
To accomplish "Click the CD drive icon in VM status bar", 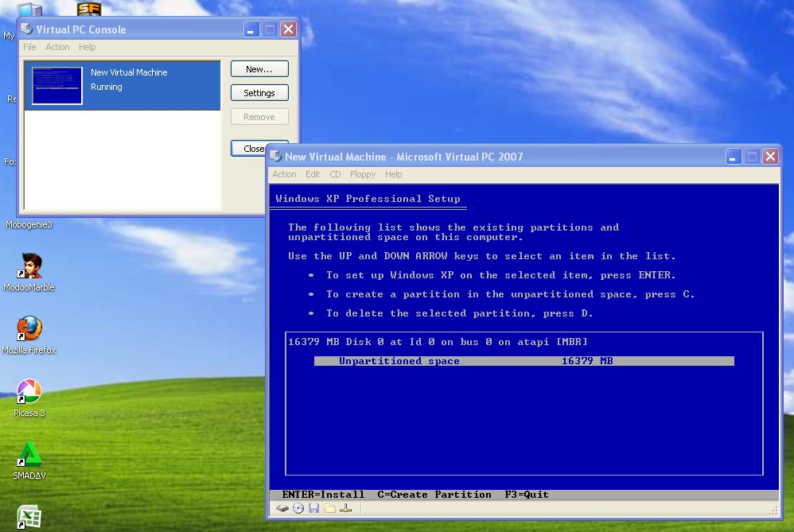I will tap(298, 508).
